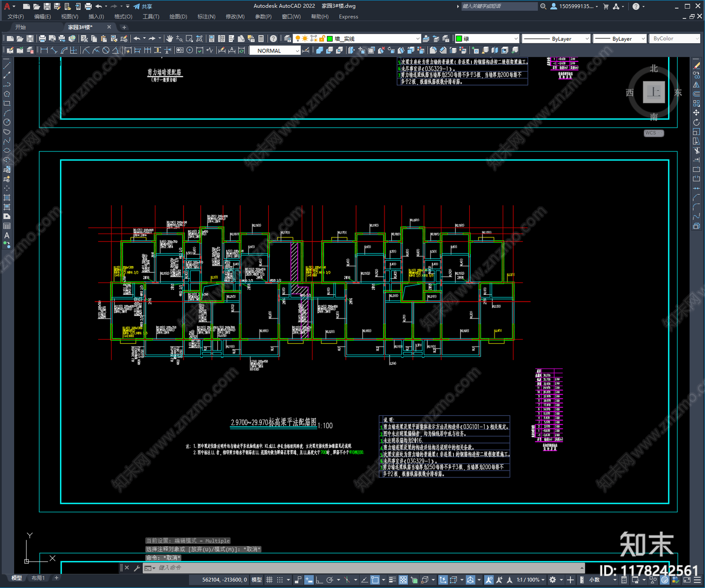Click the Aligned dimension tool icon

point(54,50)
